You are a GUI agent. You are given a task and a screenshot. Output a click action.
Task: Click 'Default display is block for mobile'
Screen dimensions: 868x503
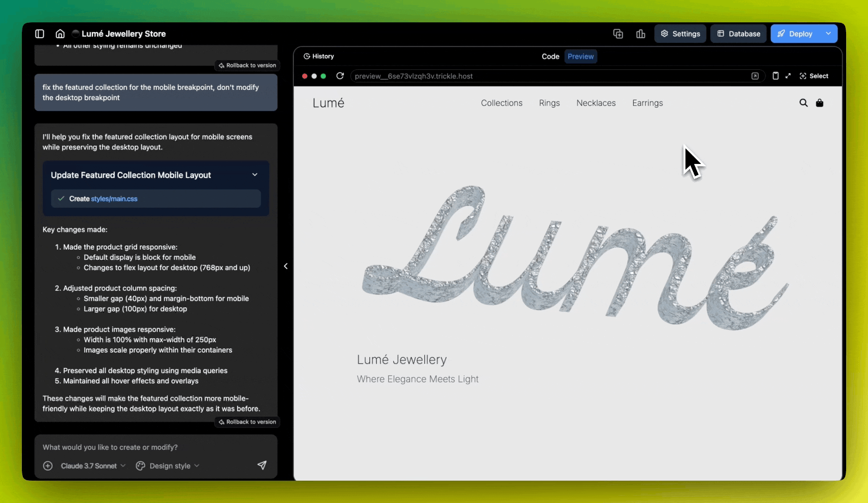point(140,257)
